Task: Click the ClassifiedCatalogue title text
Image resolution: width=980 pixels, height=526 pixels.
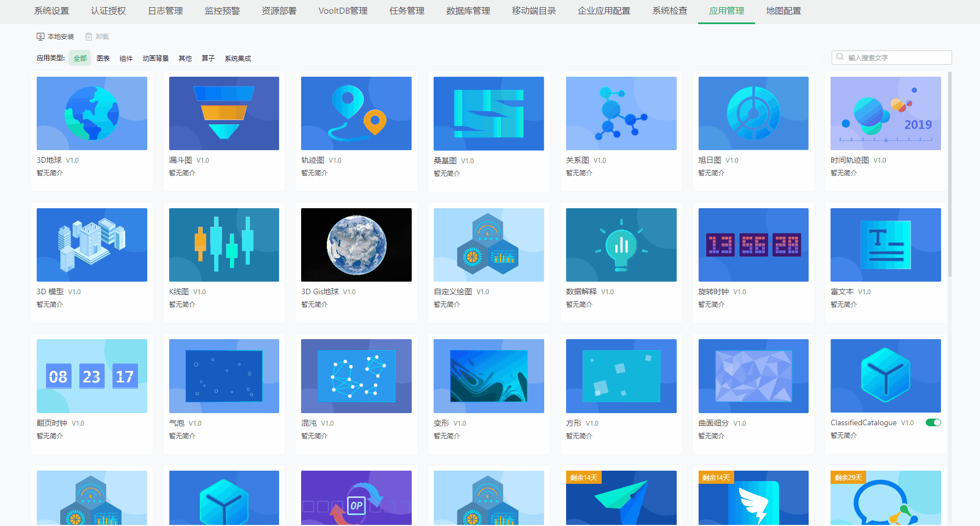Action: point(863,422)
